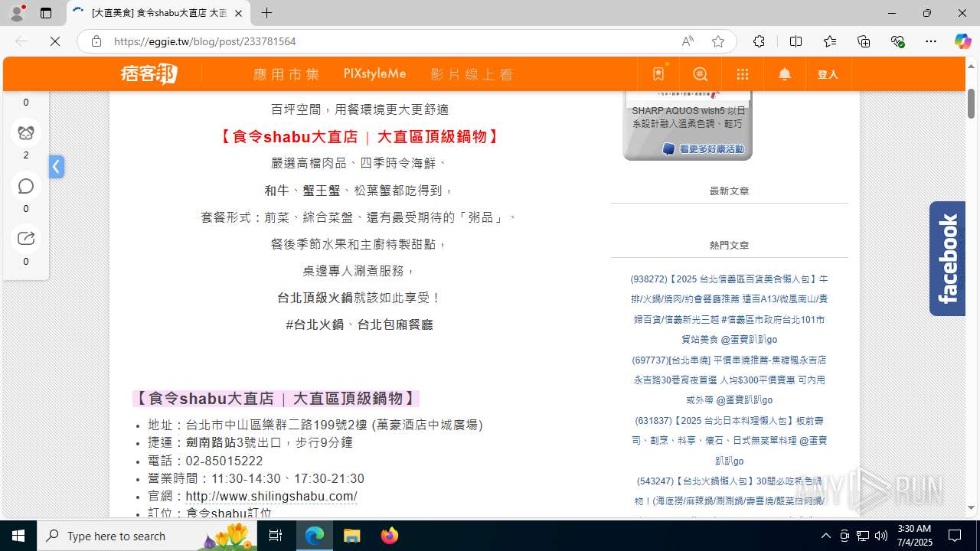This screenshot has width=980, height=551.
Task: Open PIXstyleMe in the navigation bar
Action: [x=374, y=74]
